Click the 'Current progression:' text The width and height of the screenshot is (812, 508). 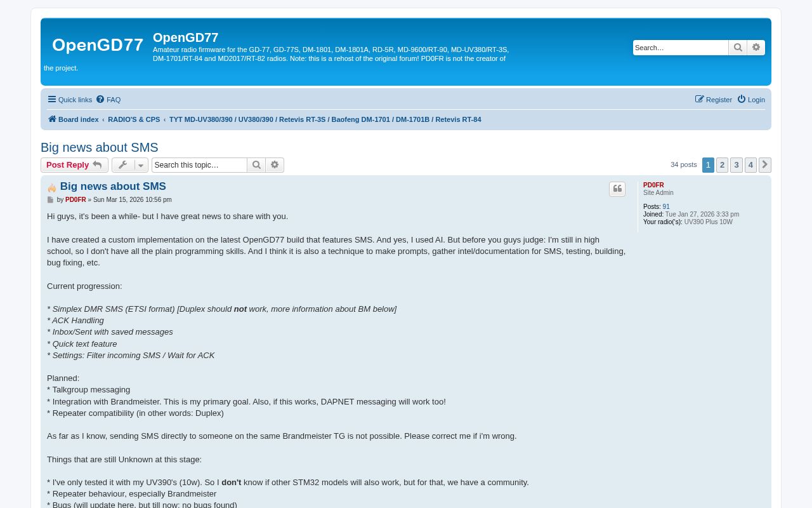(84, 286)
